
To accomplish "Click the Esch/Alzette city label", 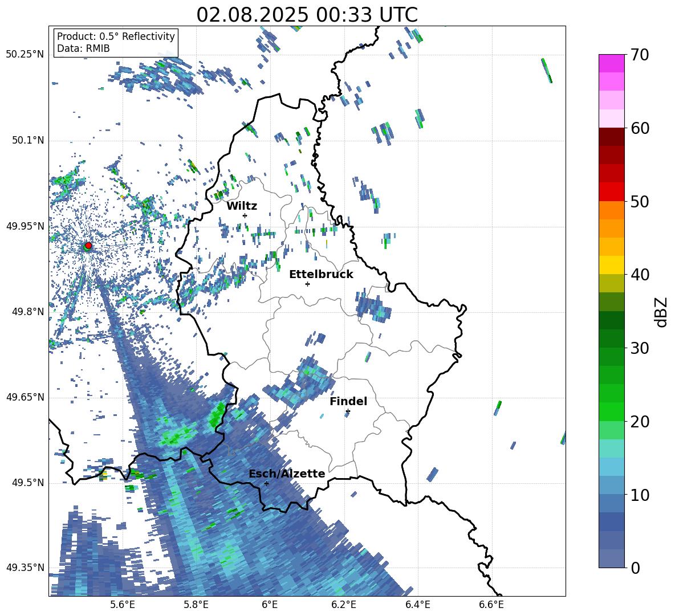I will [287, 474].
